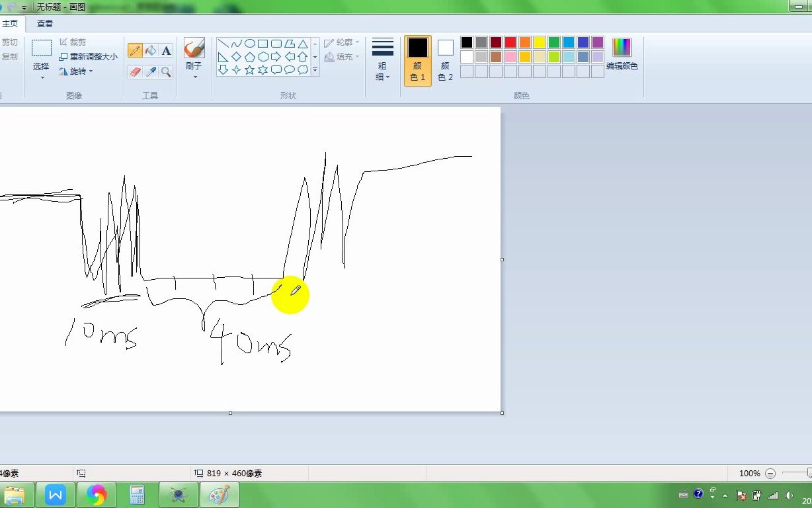Screen dimensions: 812x508
Task: Pick the pink color swatch
Action: pos(510,57)
